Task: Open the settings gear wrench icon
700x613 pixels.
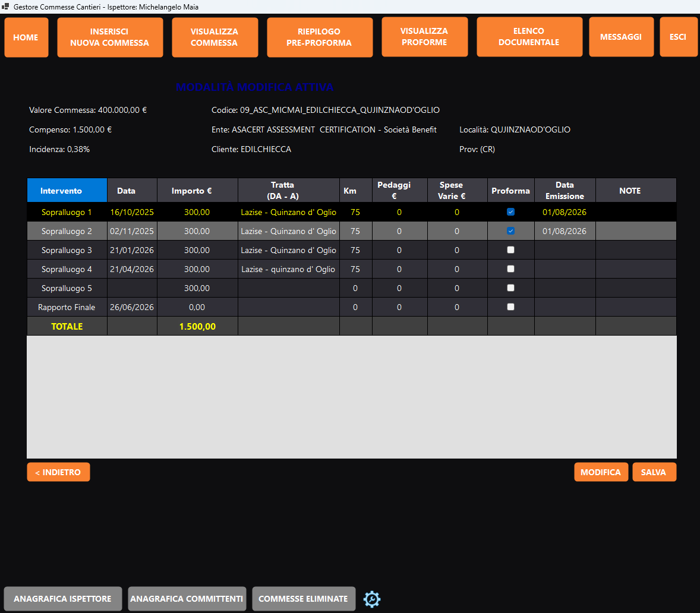Action: pos(371,599)
